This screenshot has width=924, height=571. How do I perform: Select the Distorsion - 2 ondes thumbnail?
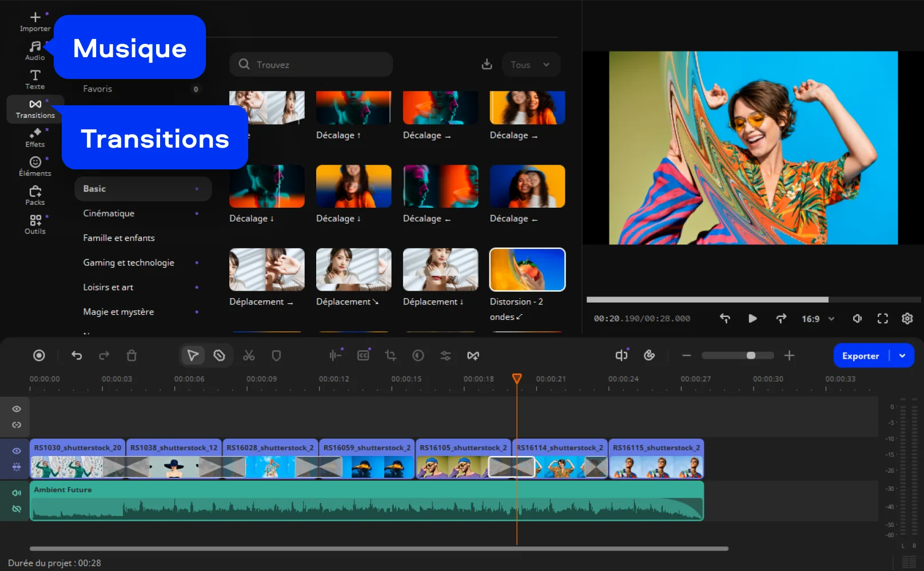527,269
